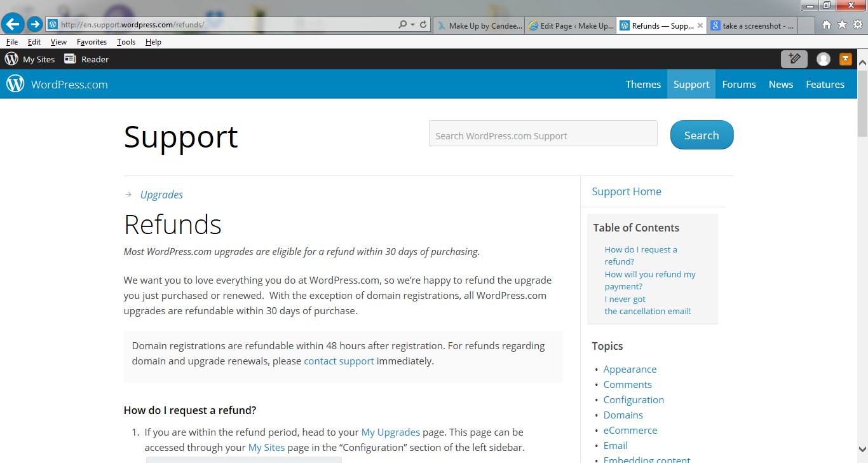868x463 pixels.
Task: Click the scroll up arrow on scrollbar
Action: pos(862,64)
